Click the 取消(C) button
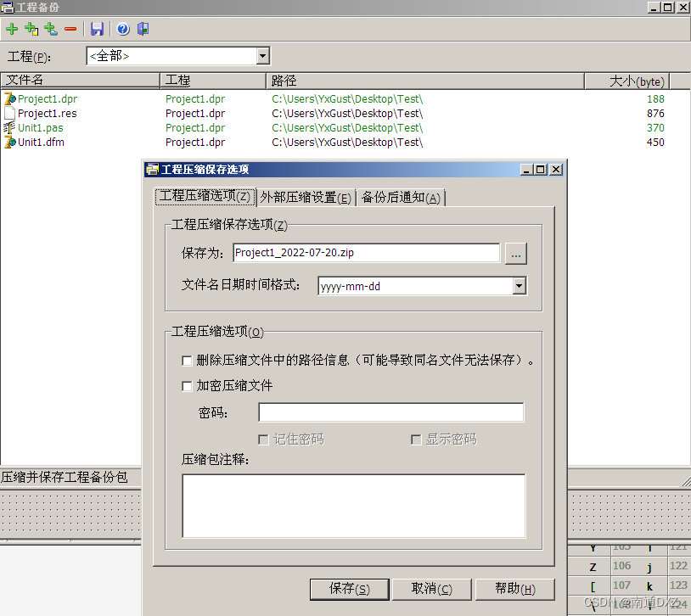The width and height of the screenshot is (691, 616). (x=432, y=590)
